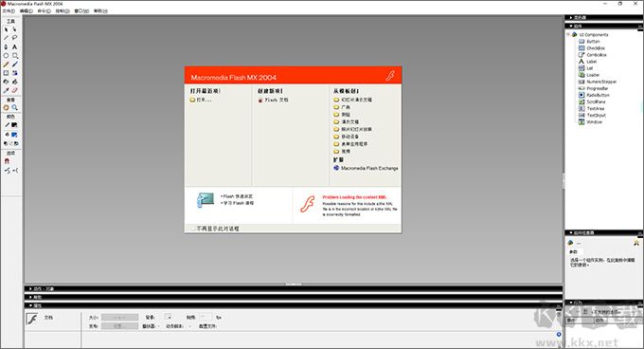The width and height of the screenshot is (644, 349).
Task: Check 不再显示此对话框 checkbox
Action: (192, 229)
